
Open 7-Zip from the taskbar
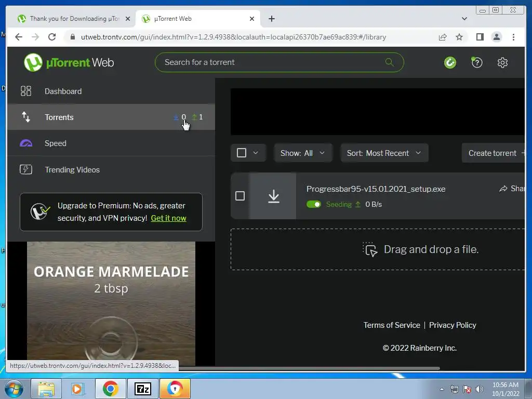(x=142, y=389)
